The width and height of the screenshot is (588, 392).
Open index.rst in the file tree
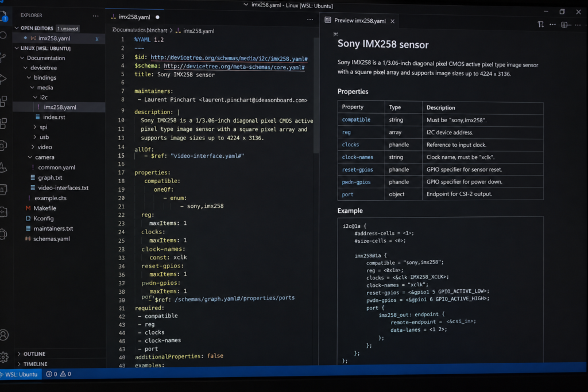tap(54, 117)
